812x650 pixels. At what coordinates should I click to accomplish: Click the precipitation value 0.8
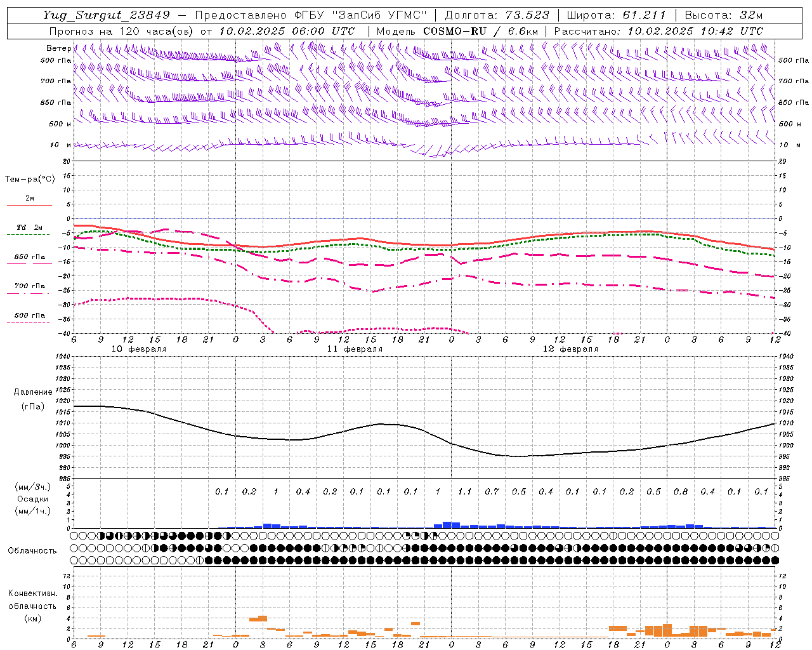pyautogui.click(x=681, y=491)
